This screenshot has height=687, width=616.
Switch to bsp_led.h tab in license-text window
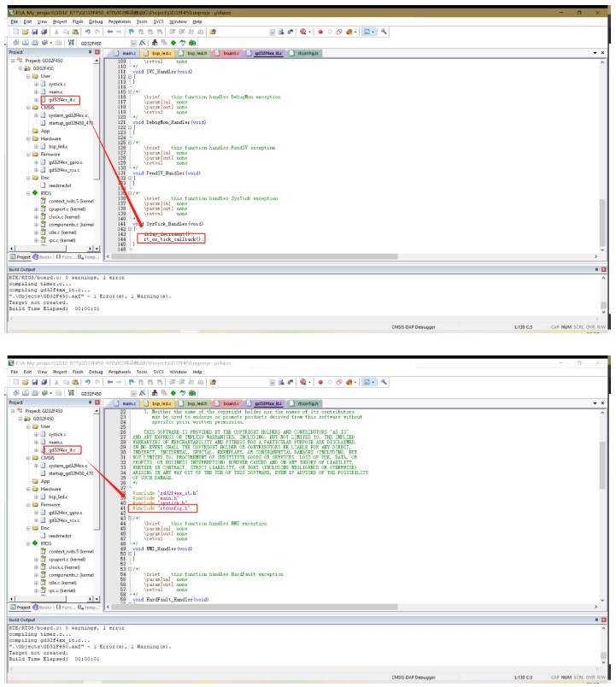tap(194, 403)
